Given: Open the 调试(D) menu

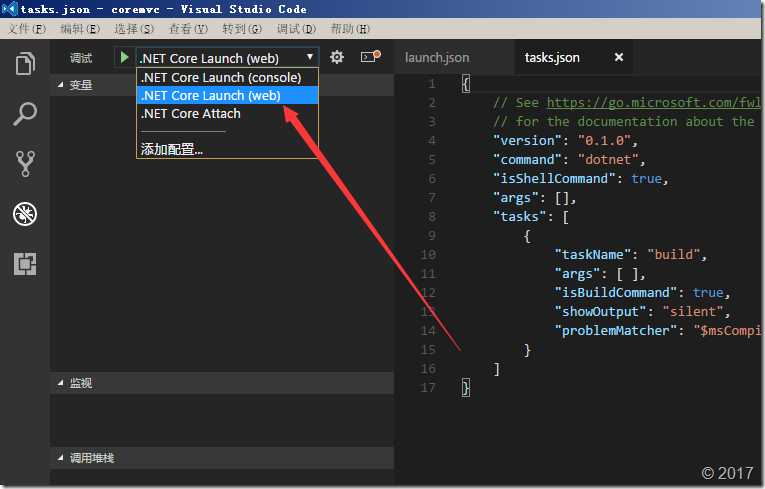Looking at the screenshot, I should tap(296, 29).
